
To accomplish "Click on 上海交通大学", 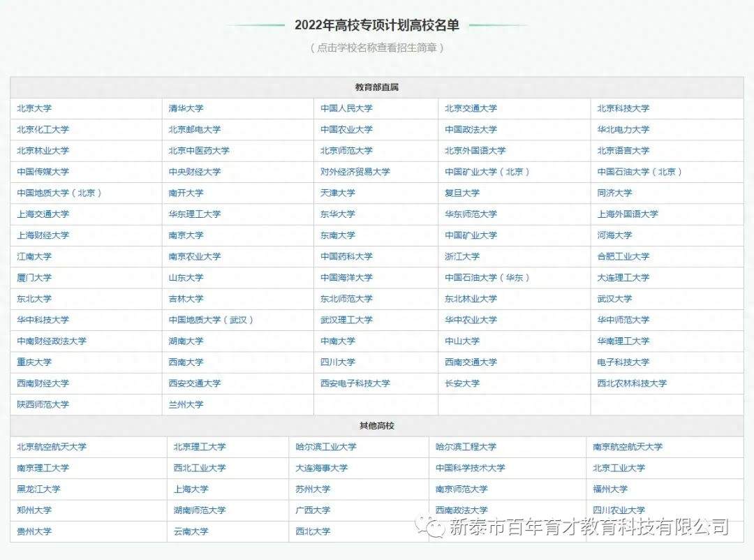I will [43, 214].
